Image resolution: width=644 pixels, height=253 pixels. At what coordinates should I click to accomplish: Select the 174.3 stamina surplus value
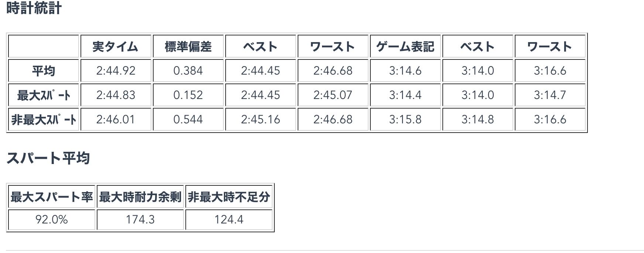(140, 220)
